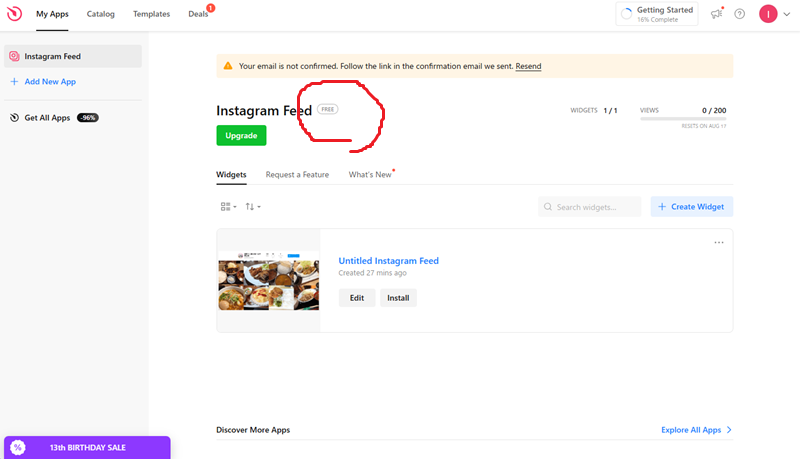This screenshot has height=459, width=800.
Task: Open the Deals tab
Action: pos(198,14)
